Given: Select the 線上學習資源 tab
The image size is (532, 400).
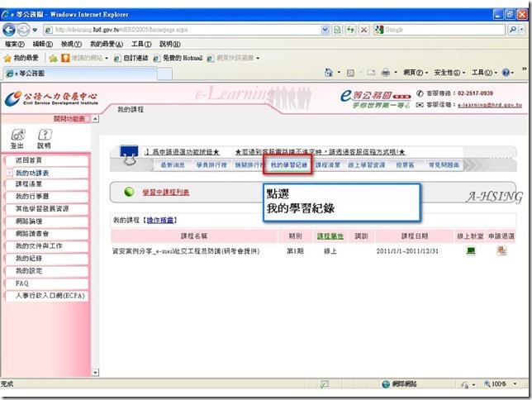Looking at the screenshot, I should point(367,165).
